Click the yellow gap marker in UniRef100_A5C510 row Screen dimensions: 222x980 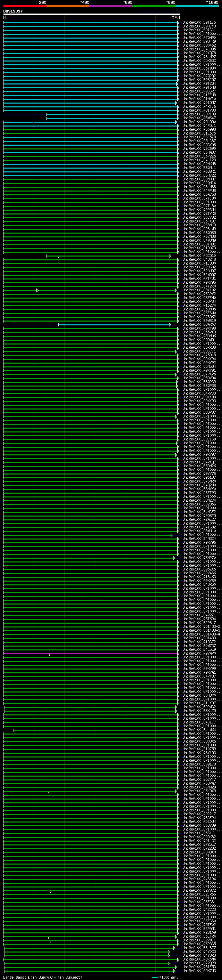coord(59,258)
